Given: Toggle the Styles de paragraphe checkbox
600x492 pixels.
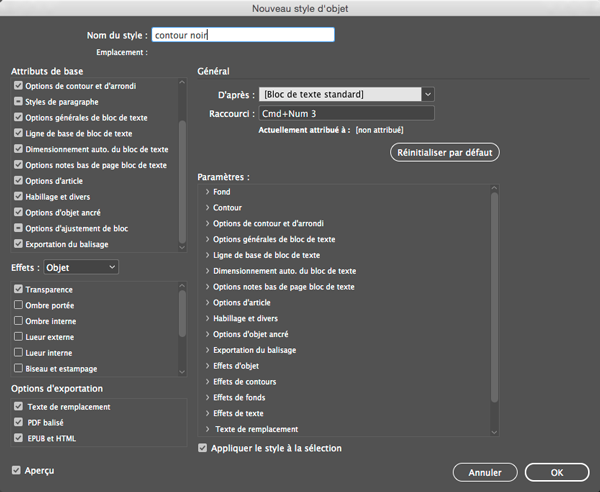Looking at the screenshot, I should [x=19, y=102].
